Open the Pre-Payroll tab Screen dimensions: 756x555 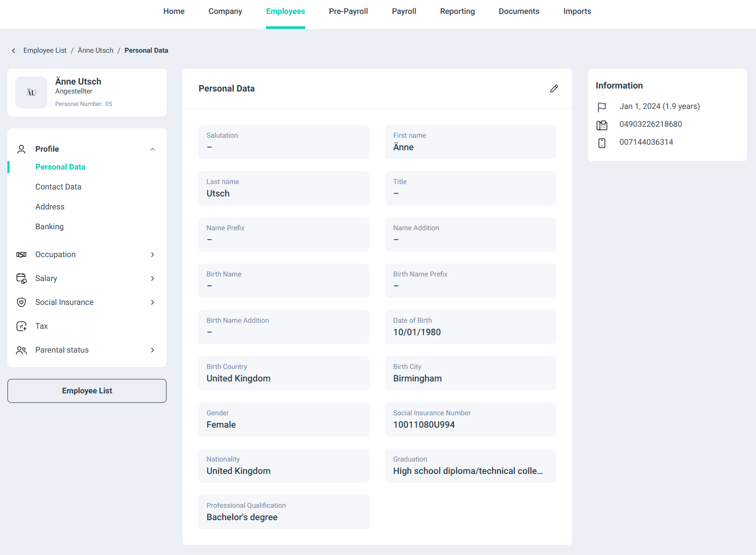coord(348,11)
